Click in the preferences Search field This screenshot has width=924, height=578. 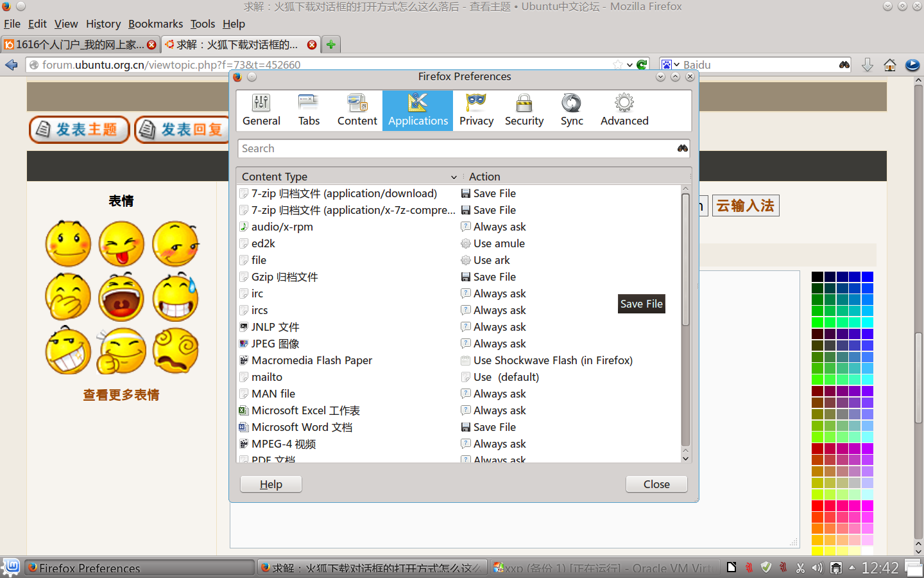(x=456, y=148)
